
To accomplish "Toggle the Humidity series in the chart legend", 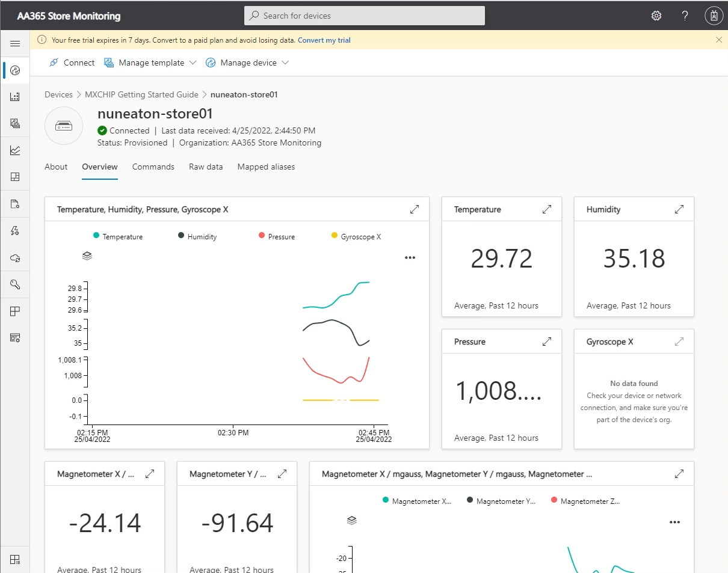I will (197, 236).
